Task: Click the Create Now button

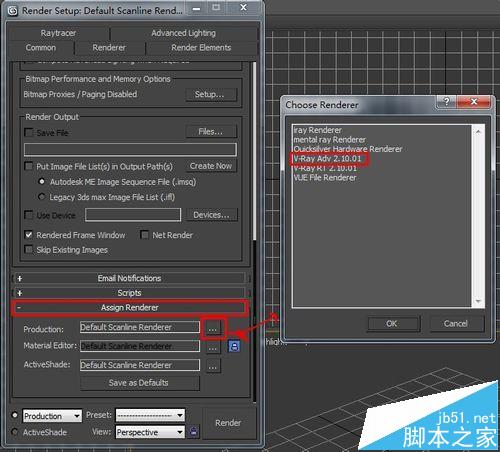Action: click(x=211, y=166)
